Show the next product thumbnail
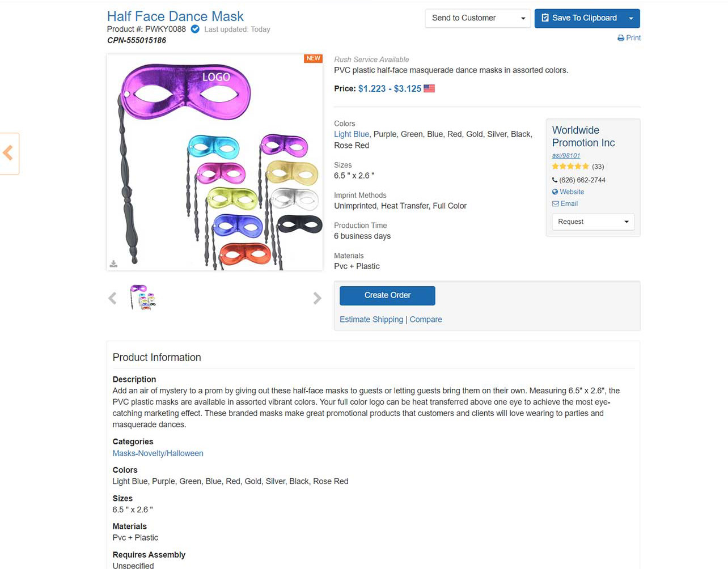Screen dimensions: 728x569 pos(317,298)
